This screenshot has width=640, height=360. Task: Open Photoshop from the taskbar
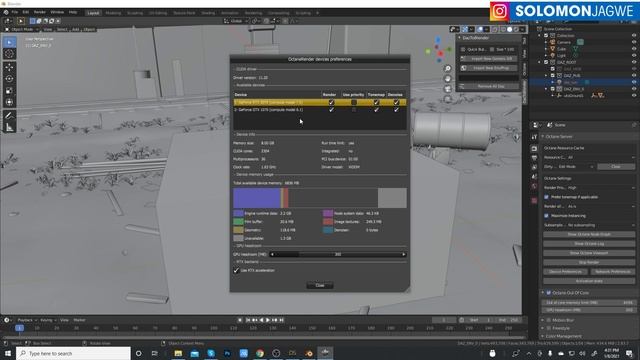pos(227,353)
